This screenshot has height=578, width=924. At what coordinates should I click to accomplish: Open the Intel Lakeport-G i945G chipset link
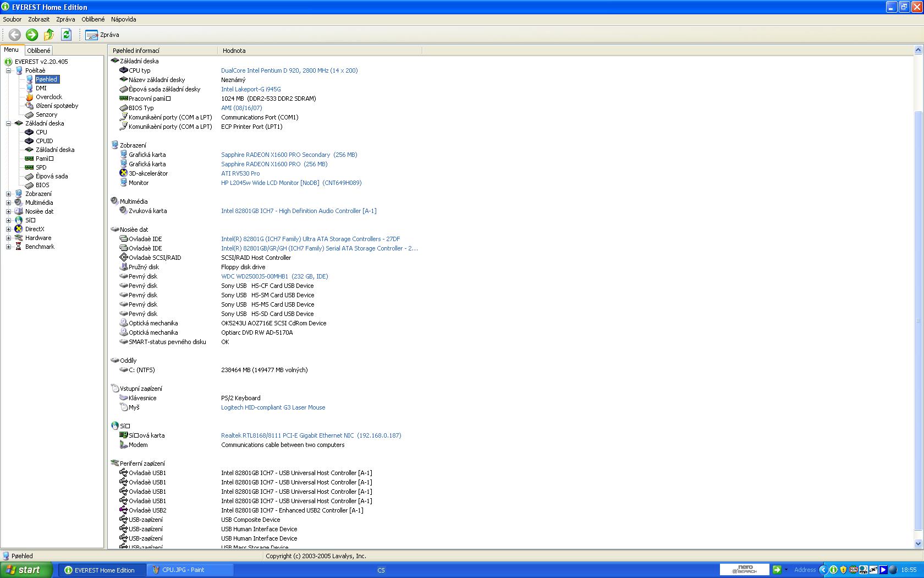[x=251, y=89]
